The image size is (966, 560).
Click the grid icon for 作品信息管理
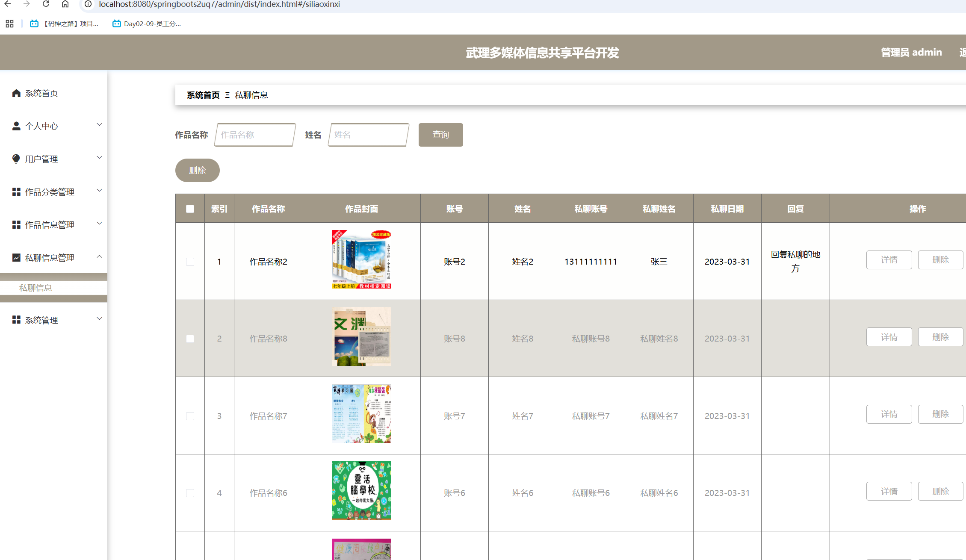[x=16, y=225]
